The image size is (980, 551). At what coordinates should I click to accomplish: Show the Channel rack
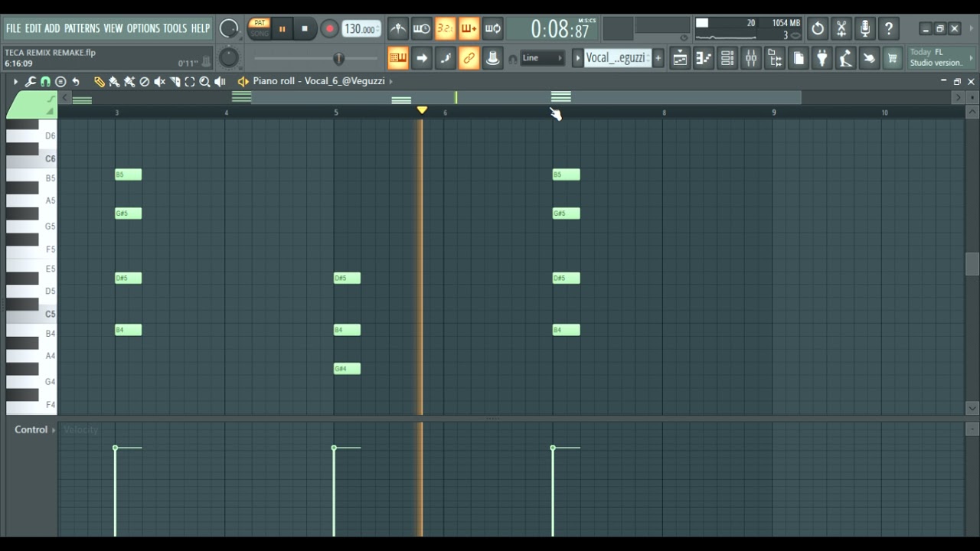tap(727, 58)
